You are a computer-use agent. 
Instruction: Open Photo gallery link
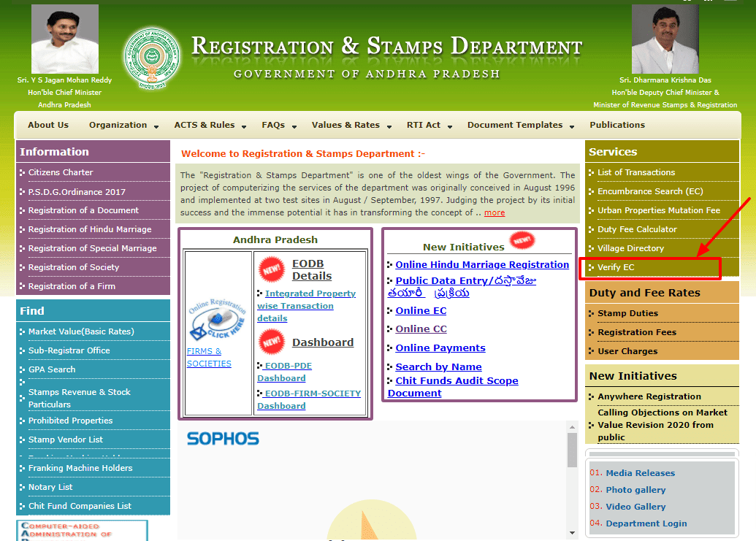pyautogui.click(x=635, y=490)
